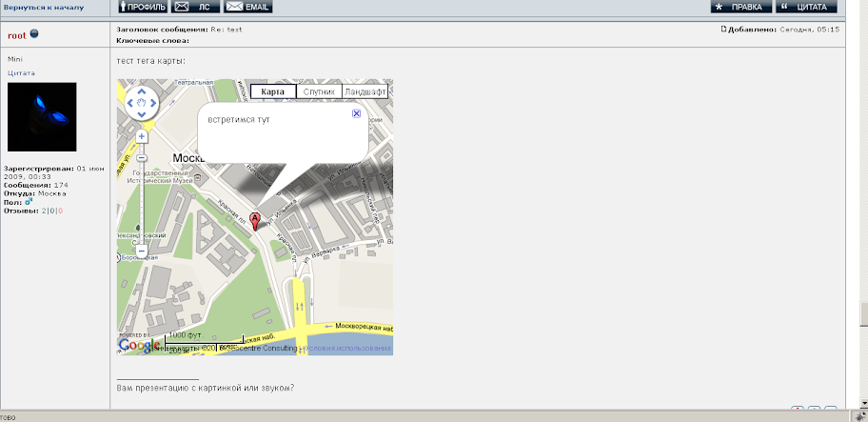Click 'Сегодня, 05:15' timestamp
This screenshot has height=422, width=868.
(x=809, y=30)
